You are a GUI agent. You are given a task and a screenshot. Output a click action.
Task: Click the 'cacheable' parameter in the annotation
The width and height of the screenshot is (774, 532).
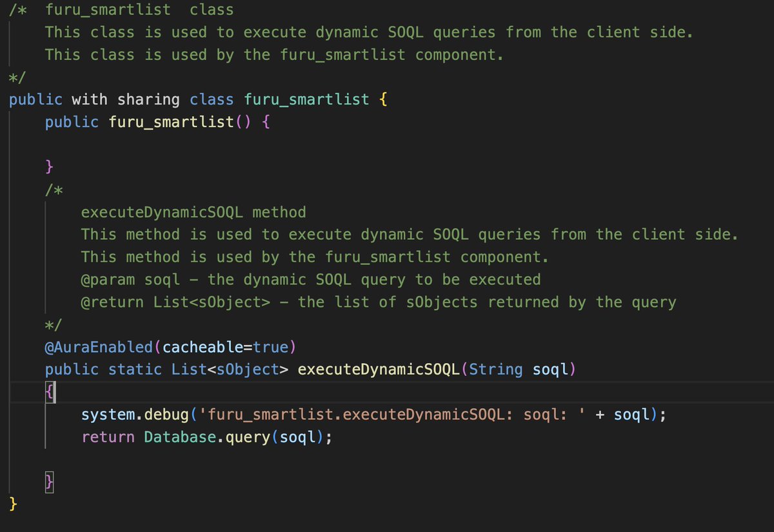pos(203,347)
